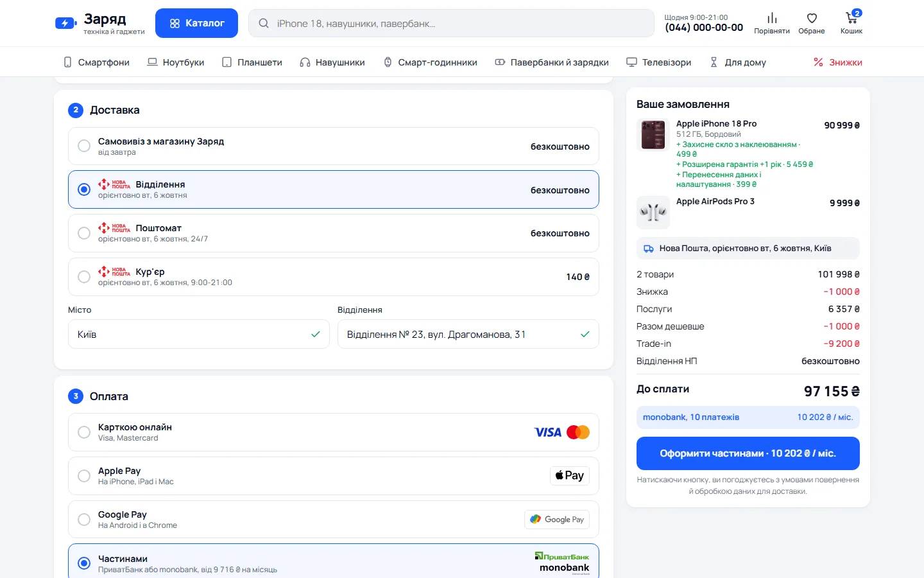
Task: Open the Відділення branch dropdown
Action: [x=468, y=334]
